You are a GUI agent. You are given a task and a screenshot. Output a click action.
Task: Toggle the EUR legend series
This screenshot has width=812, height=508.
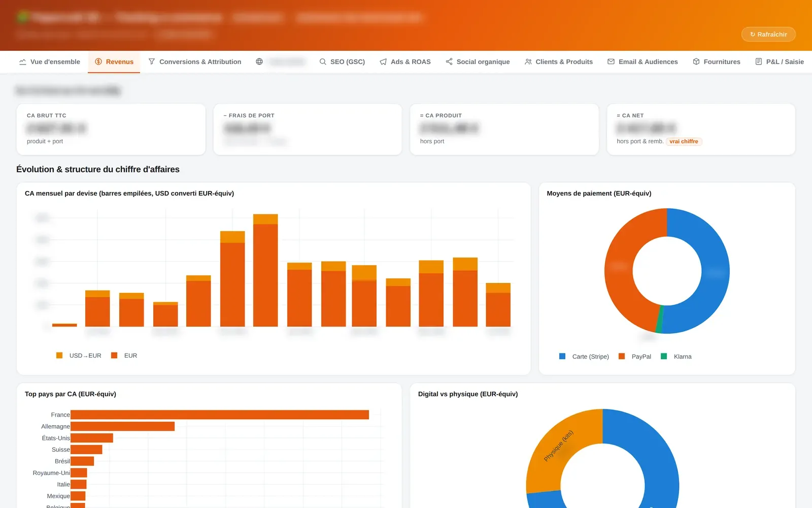tap(124, 356)
